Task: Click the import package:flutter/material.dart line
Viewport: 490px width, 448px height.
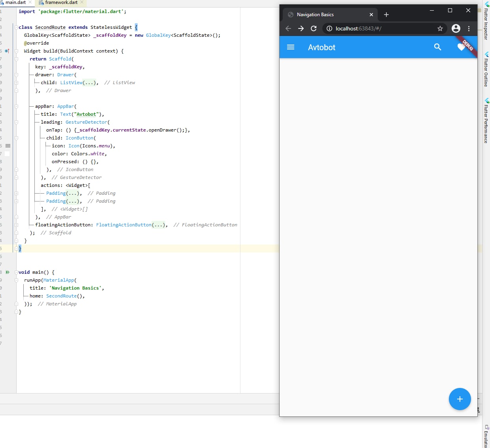Action: click(72, 11)
